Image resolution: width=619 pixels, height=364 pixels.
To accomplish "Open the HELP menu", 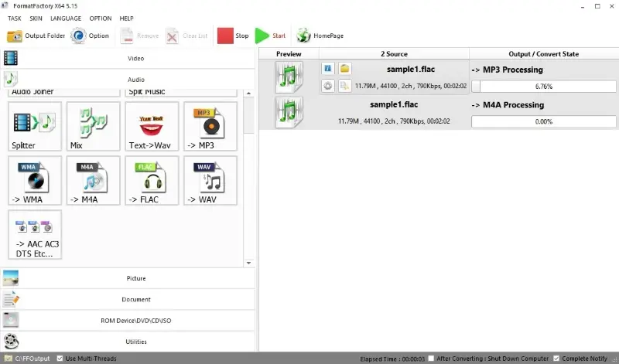I will 126,19.
